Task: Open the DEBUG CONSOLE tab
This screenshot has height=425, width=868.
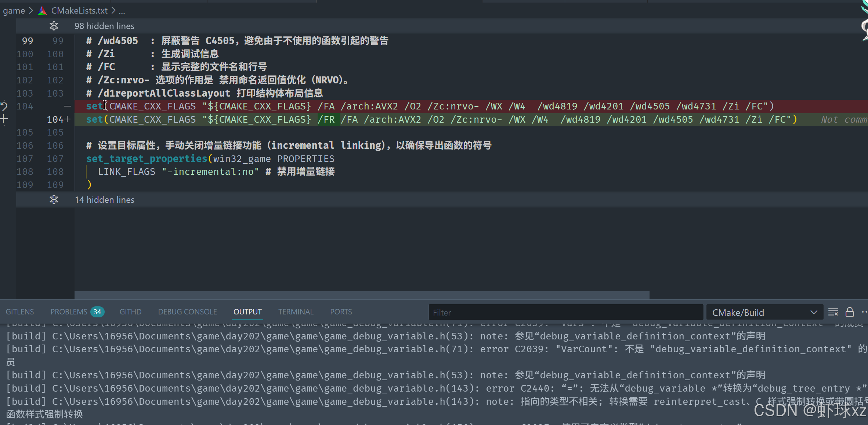Action: pyautogui.click(x=187, y=312)
